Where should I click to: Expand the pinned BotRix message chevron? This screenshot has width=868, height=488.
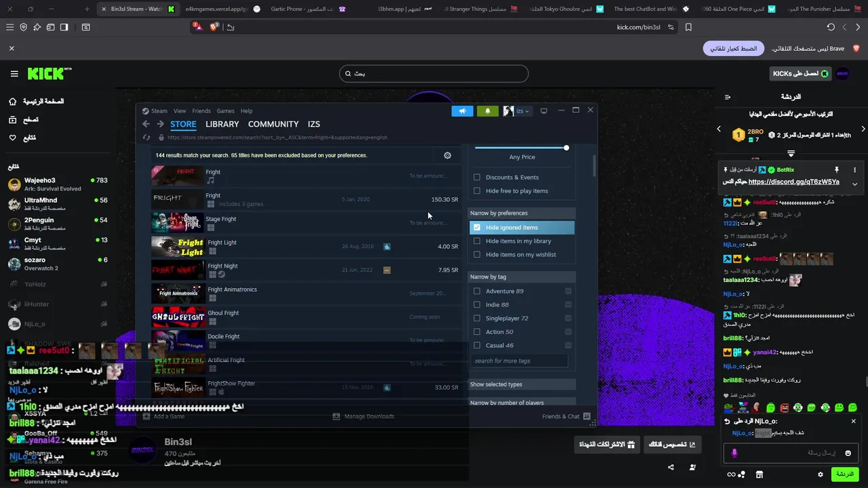(854, 184)
